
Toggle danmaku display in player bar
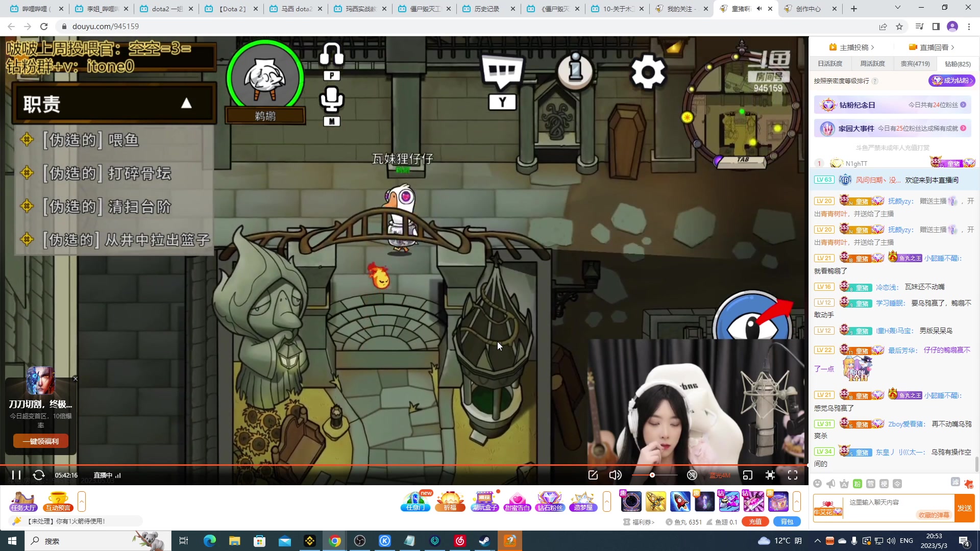click(x=692, y=475)
